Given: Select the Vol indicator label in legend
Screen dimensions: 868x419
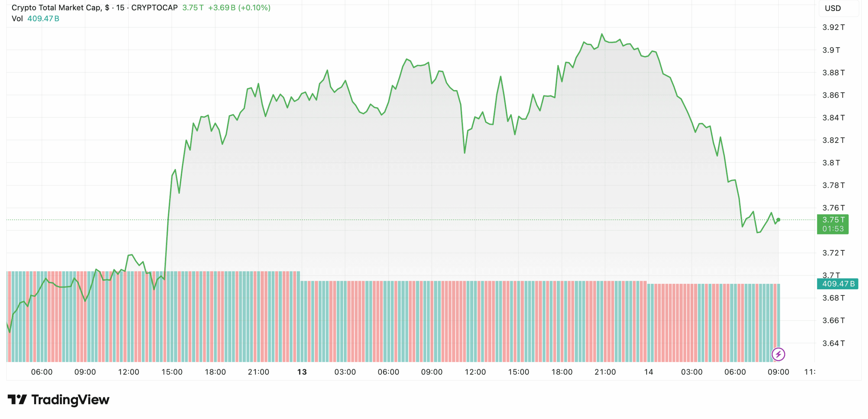Looking at the screenshot, I should click(17, 19).
